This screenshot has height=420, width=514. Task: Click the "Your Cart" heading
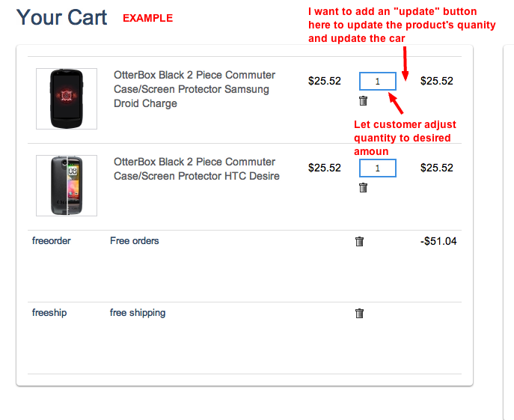click(62, 17)
